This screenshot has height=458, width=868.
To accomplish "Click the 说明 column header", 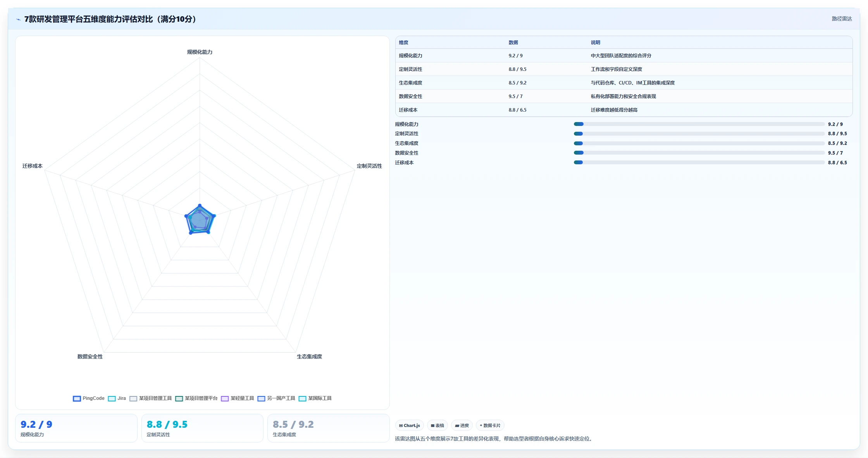I will pos(595,43).
